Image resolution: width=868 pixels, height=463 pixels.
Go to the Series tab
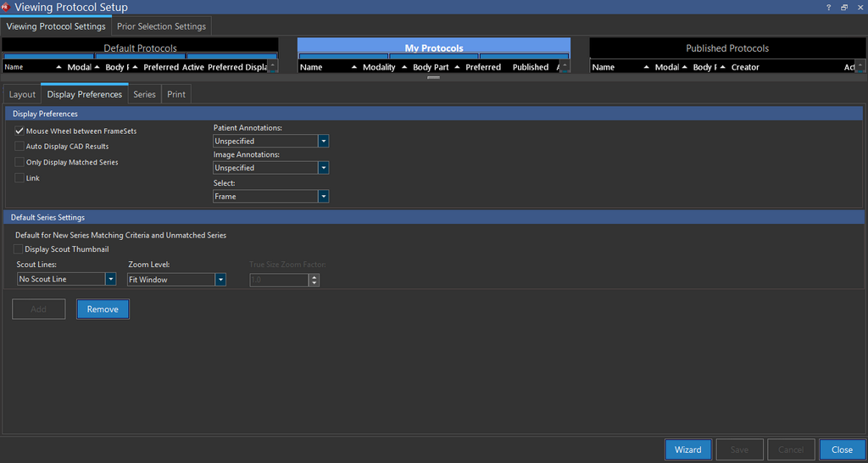145,94
